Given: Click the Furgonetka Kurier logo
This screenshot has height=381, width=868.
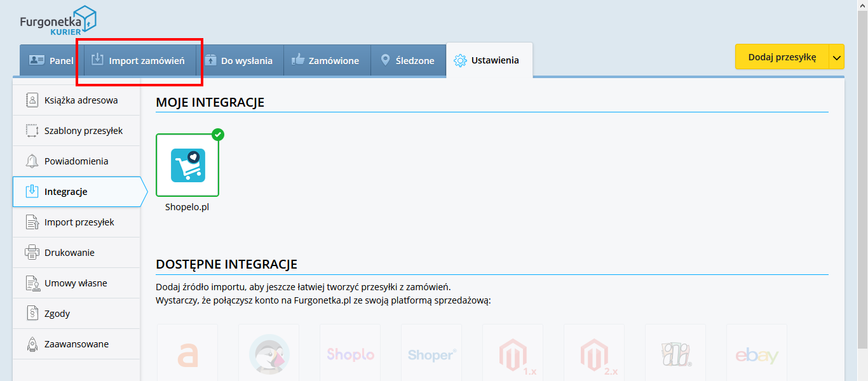Looking at the screenshot, I should point(58,20).
